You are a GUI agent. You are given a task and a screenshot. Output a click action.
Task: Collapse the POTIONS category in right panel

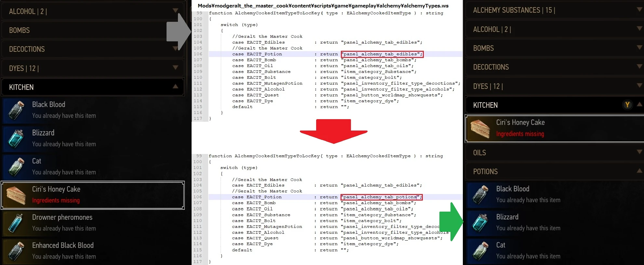[x=555, y=172]
